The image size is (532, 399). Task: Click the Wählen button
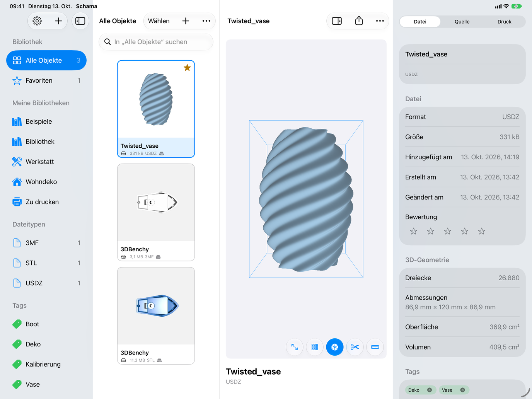coord(159,21)
